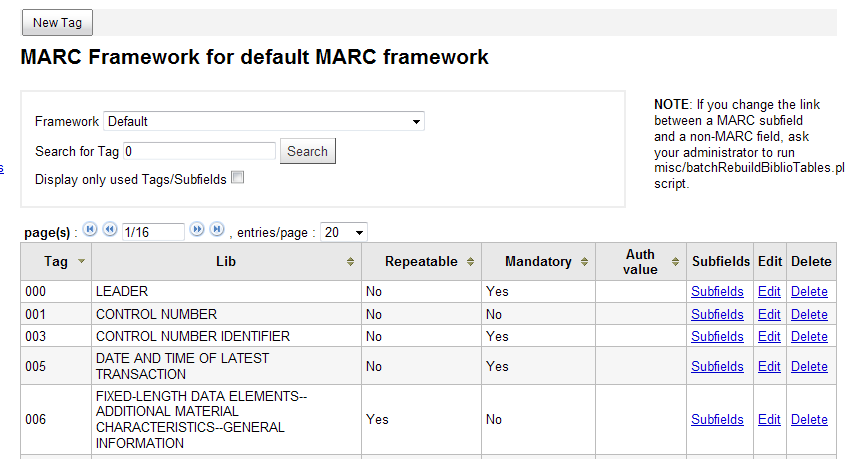The image size is (847, 459).
Task: Focus the Search for Tag field
Action: point(199,151)
